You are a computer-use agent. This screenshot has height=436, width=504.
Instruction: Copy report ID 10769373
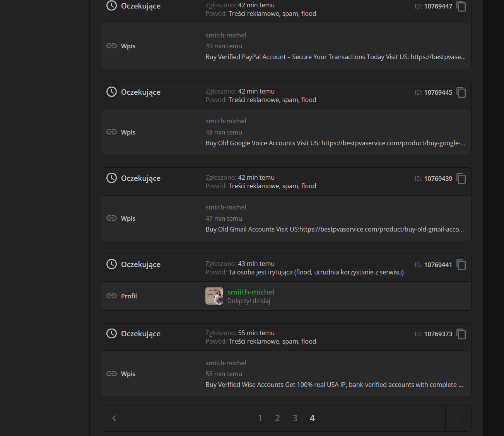[461, 334]
